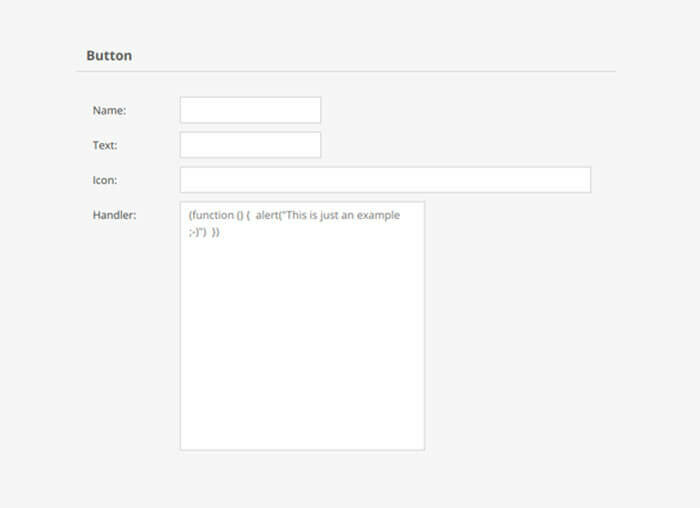
Task: Place cursor at the closing "})" in Handler
Action: (215, 232)
